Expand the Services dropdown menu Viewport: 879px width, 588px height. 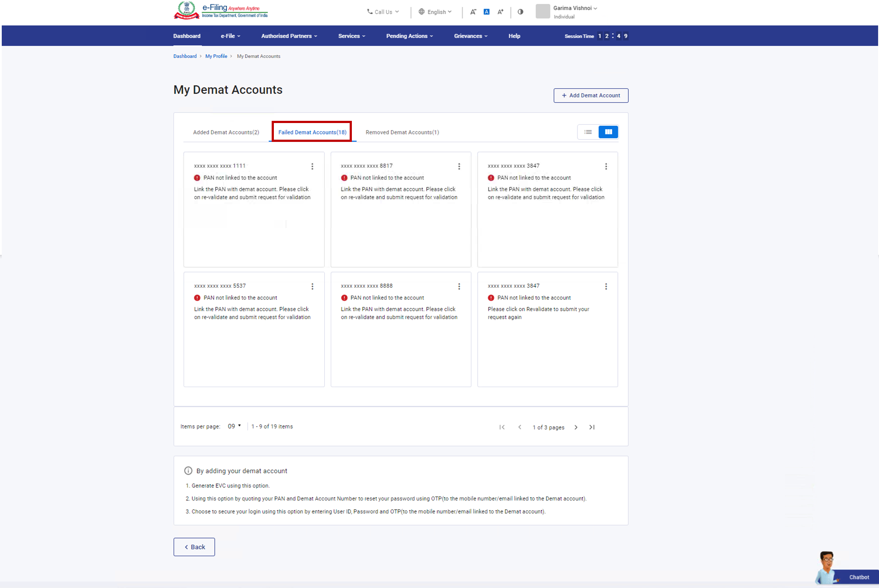coord(351,36)
